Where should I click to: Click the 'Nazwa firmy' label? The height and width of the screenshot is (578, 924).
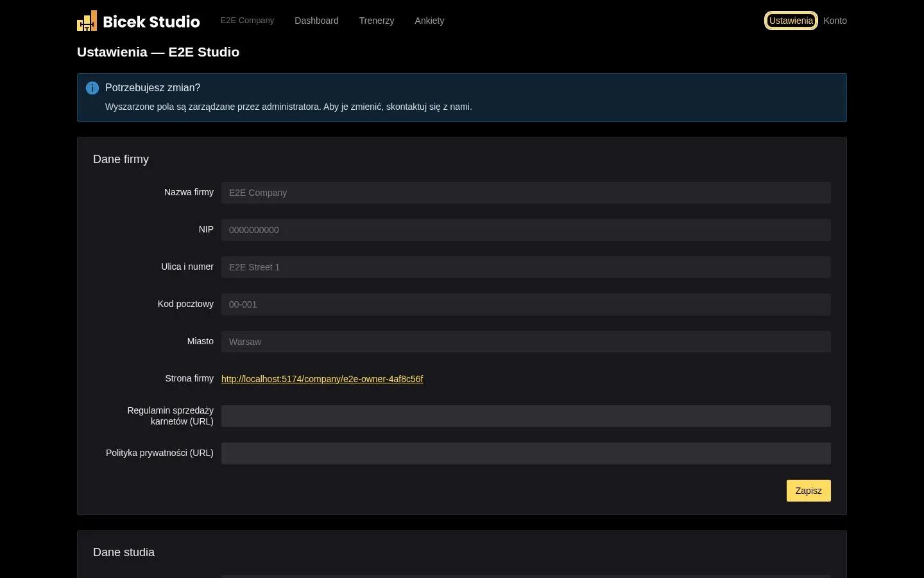tap(189, 192)
